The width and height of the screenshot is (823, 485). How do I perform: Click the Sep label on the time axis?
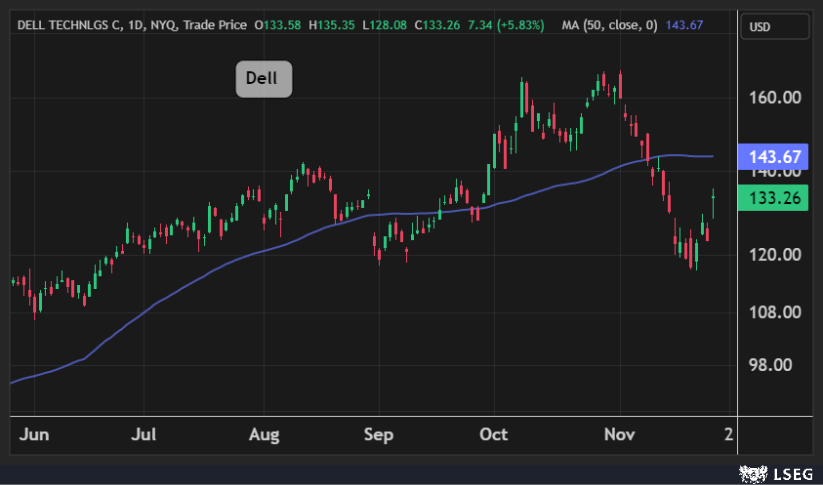[379, 435]
